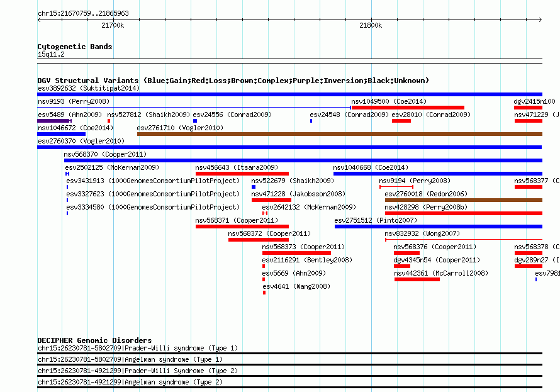This screenshot has width=560, height=392.
Task: Click esv4641 (Wang2008) variant label
Action: pyautogui.click(x=296, y=286)
